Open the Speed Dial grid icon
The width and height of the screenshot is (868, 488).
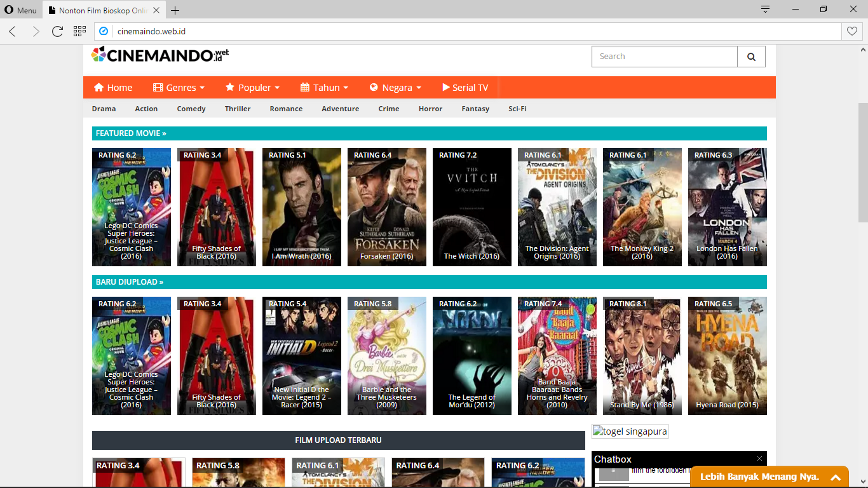pyautogui.click(x=79, y=31)
